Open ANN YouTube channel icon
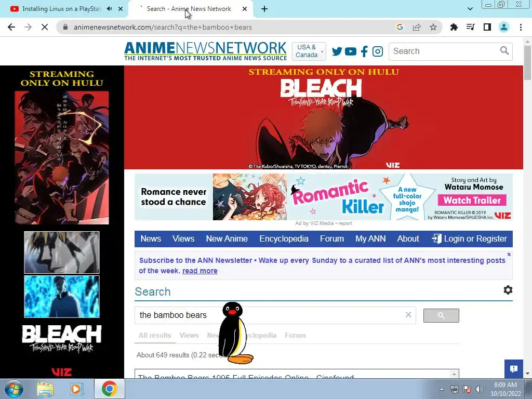 [x=351, y=51]
